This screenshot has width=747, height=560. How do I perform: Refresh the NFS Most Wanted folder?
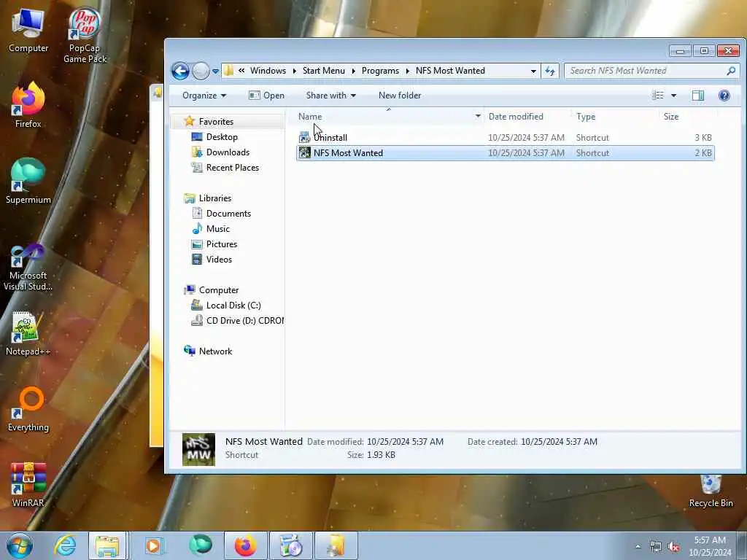point(550,71)
